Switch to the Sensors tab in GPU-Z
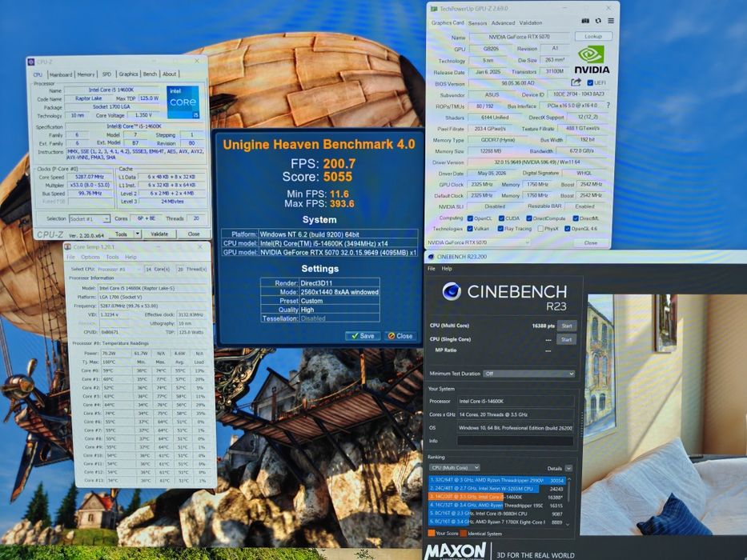747x560 pixels. (x=477, y=23)
